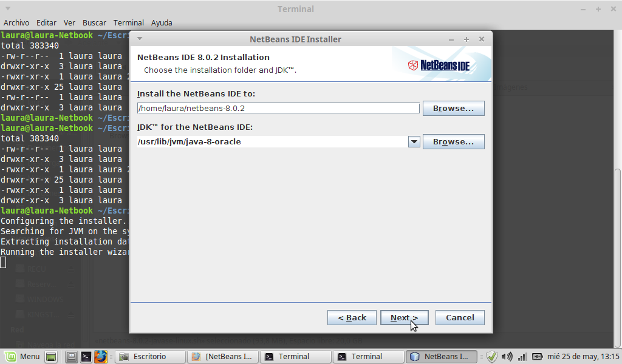Open the Ayuda menu in Terminal
The width and height of the screenshot is (622, 364).
[162, 22]
